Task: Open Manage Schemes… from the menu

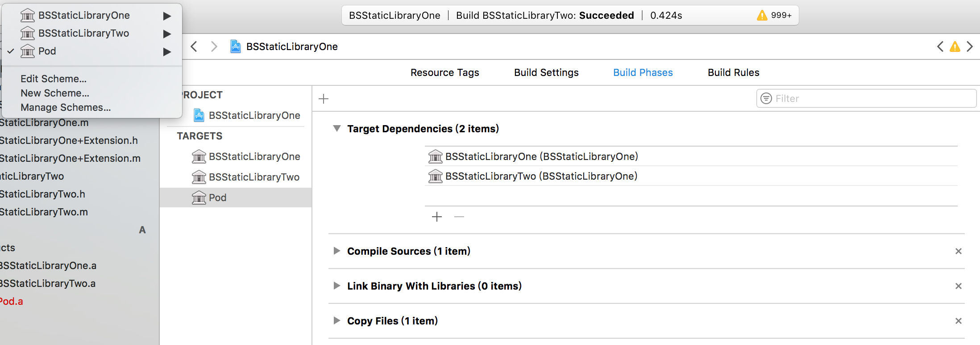Action: click(66, 107)
